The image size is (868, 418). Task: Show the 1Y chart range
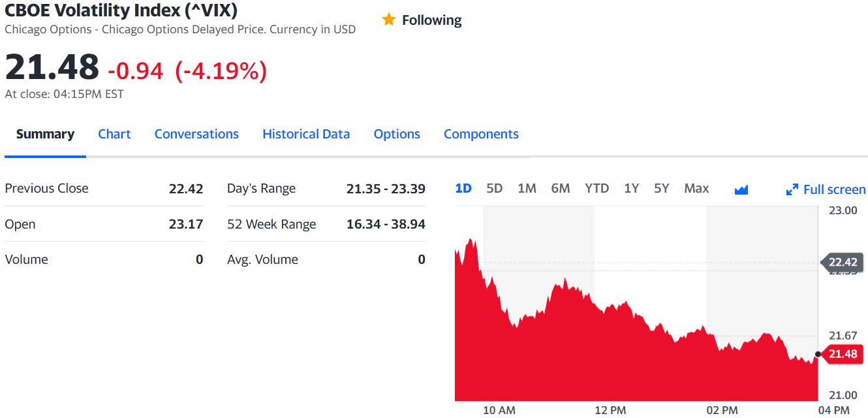point(631,188)
